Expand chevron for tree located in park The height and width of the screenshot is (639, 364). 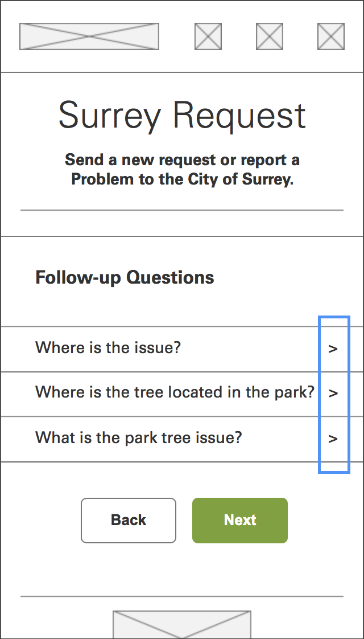tap(333, 394)
